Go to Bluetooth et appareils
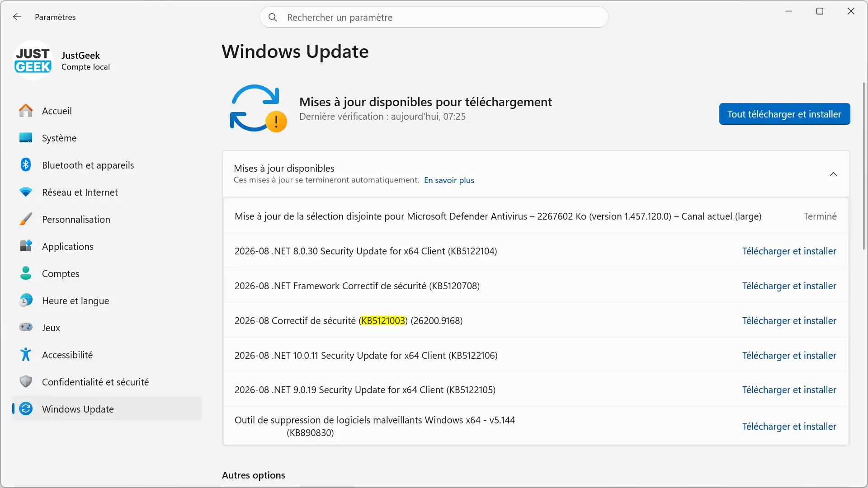The image size is (868, 488). 107,165
